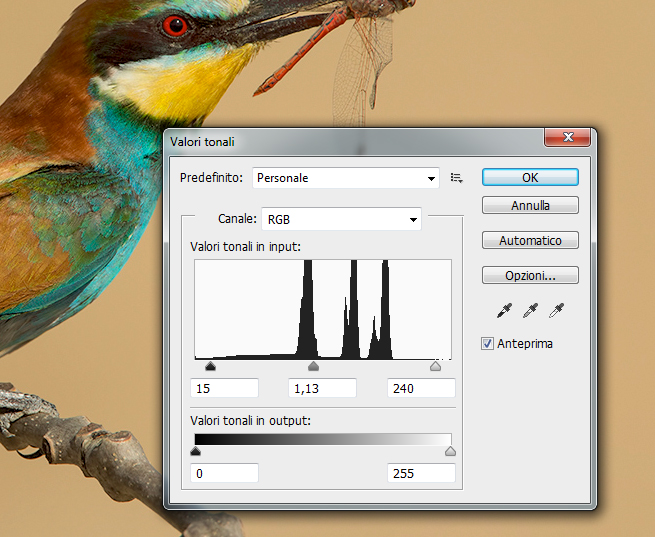Click the output black slider handle

pyautogui.click(x=195, y=451)
